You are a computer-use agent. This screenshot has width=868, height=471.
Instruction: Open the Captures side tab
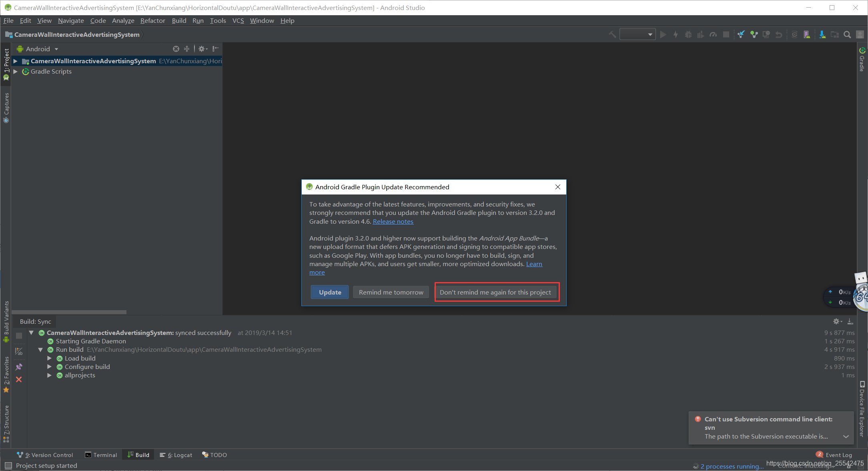(x=6, y=108)
